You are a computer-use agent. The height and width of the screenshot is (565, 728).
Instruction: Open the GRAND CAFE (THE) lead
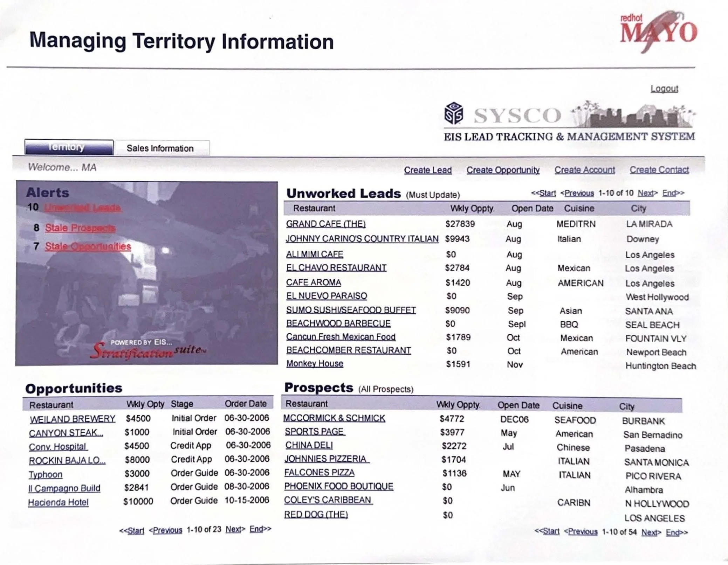pos(325,224)
